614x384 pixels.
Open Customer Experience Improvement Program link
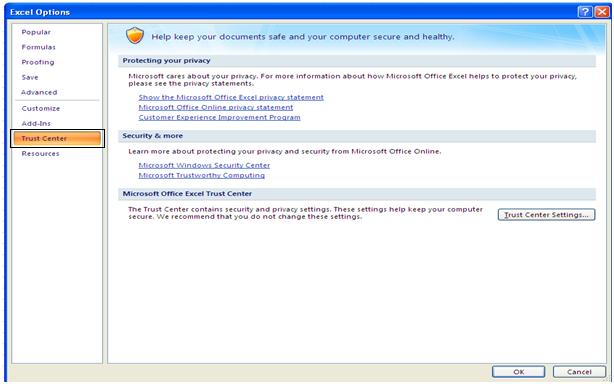[x=219, y=117]
